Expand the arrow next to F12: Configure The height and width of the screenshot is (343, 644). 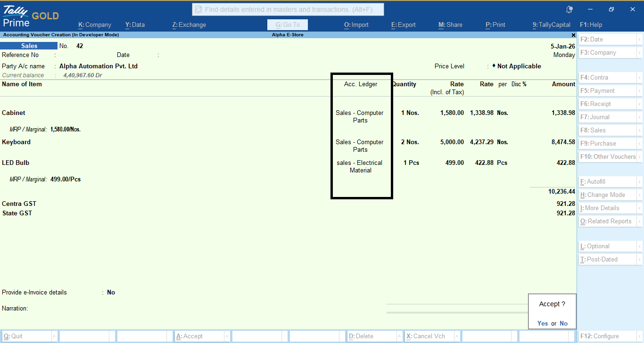pos(640,336)
